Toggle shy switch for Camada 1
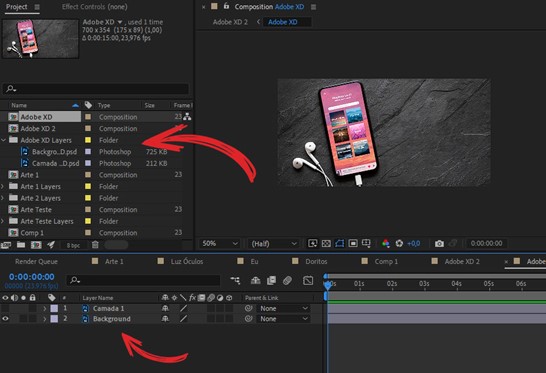 [x=165, y=308]
